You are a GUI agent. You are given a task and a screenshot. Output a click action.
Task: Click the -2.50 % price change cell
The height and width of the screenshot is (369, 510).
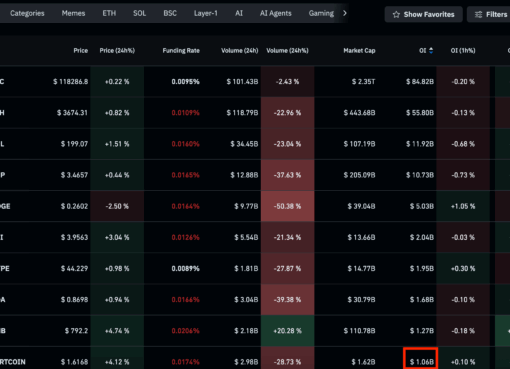[117, 206]
